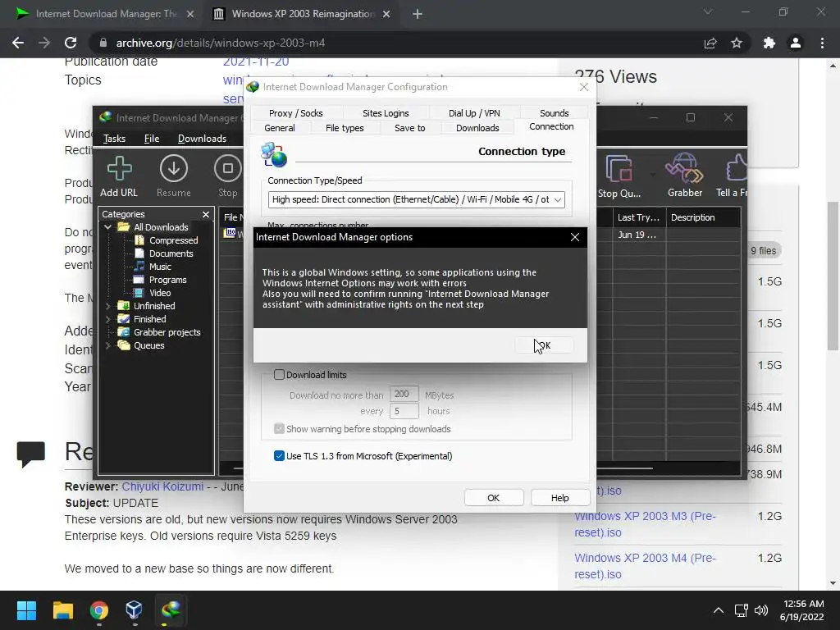The image size is (840, 630).
Task: Show hidden tray icons chevron
Action: (x=719, y=610)
